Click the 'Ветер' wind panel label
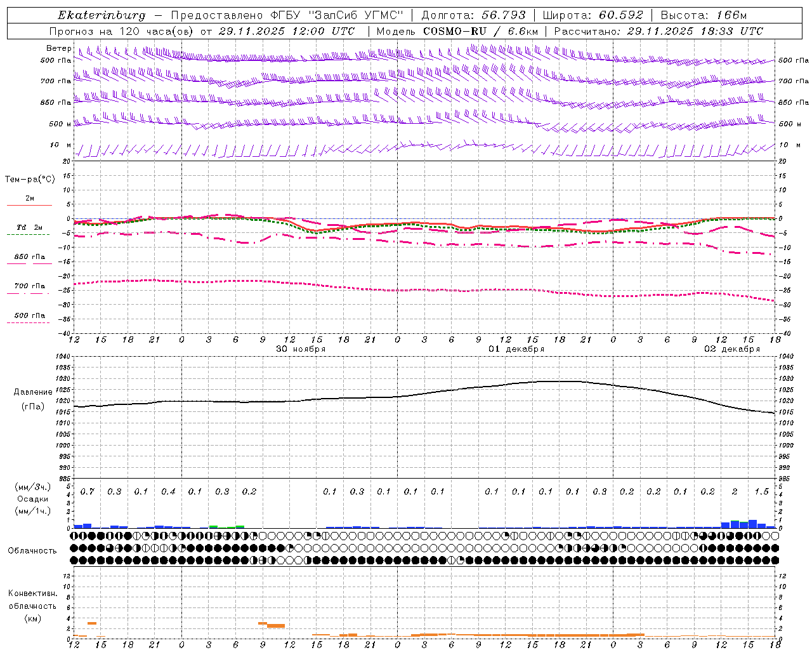The width and height of the screenshot is (812, 650). (x=59, y=48)
